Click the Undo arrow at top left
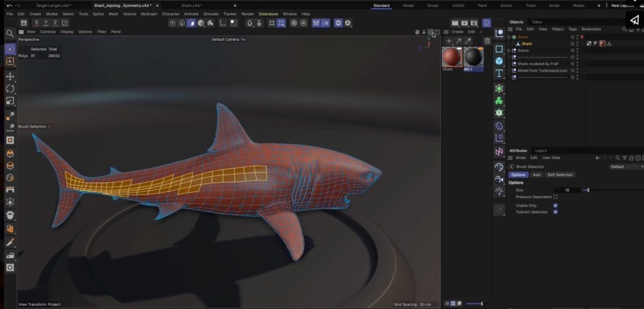The width and height of the screenshot is (644, 309). [9, 6]
